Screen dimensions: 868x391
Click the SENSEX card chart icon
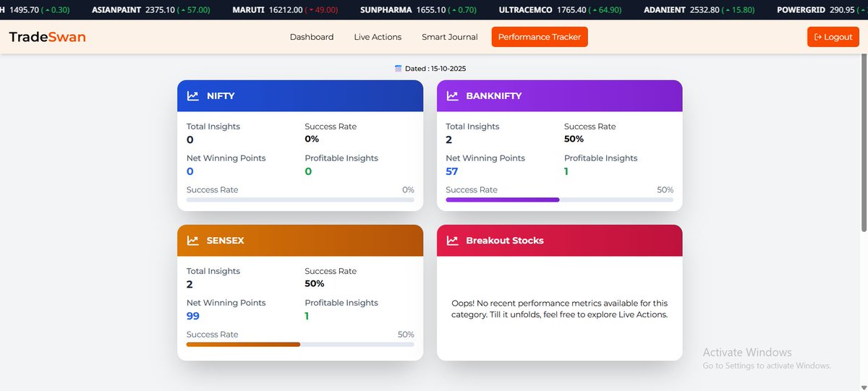[193, 240]
